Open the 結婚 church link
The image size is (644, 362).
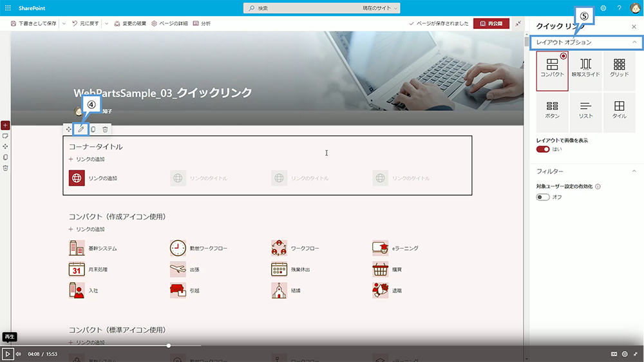[287, 291]
